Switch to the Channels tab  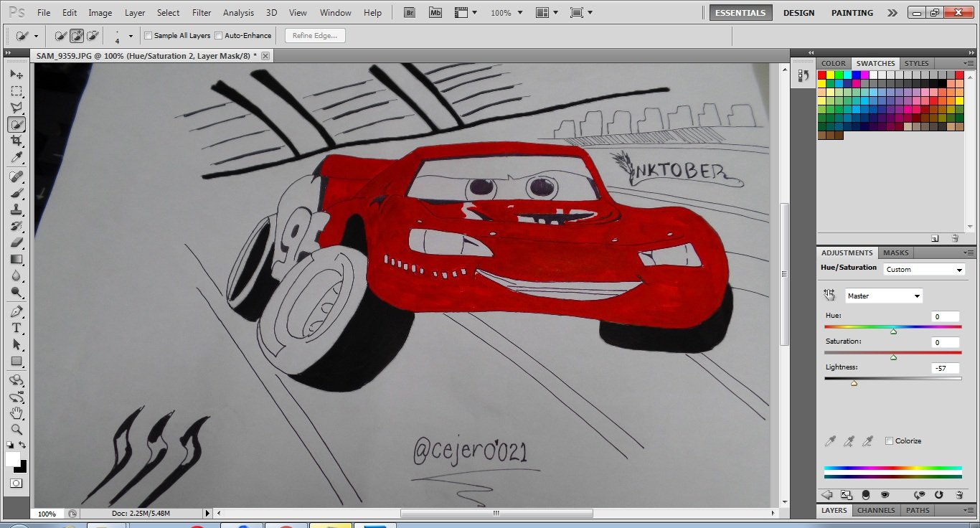click(876, 510)
